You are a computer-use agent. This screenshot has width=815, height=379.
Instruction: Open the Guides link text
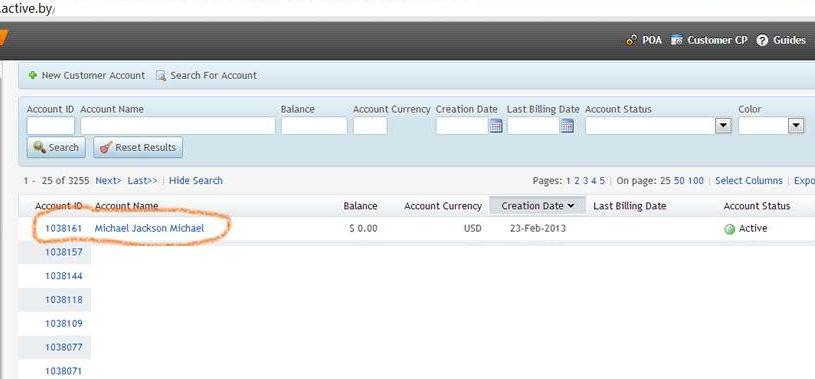click(x=789, y=40)
